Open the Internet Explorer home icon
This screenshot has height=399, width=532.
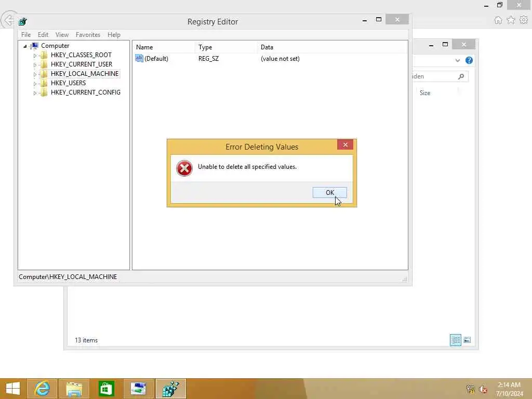498,20
